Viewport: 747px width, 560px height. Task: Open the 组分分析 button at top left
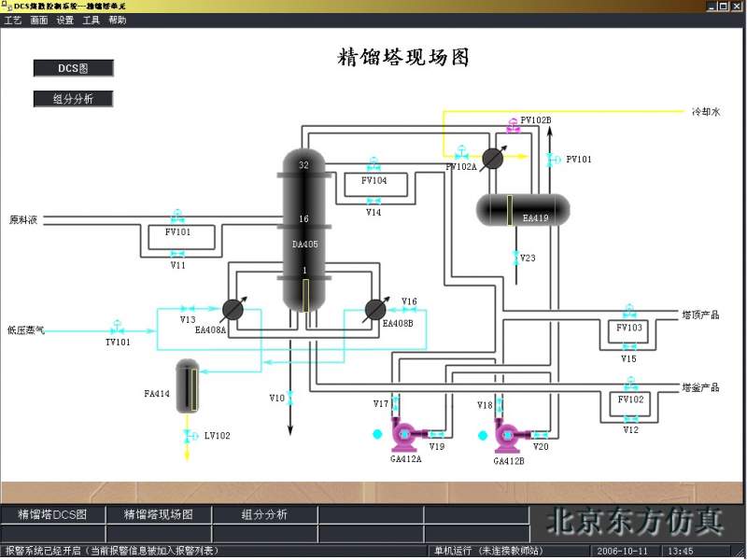(x=74, y=99)
